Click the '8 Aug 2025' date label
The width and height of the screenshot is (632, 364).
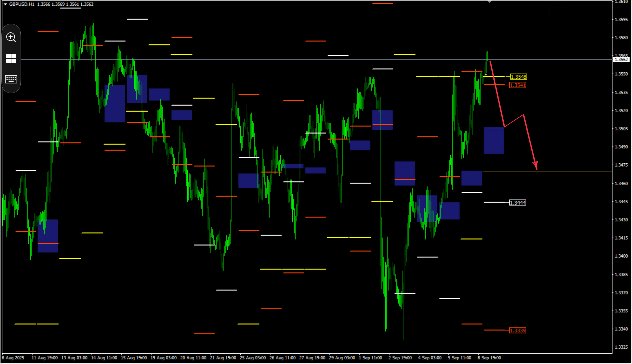(13, 358)
